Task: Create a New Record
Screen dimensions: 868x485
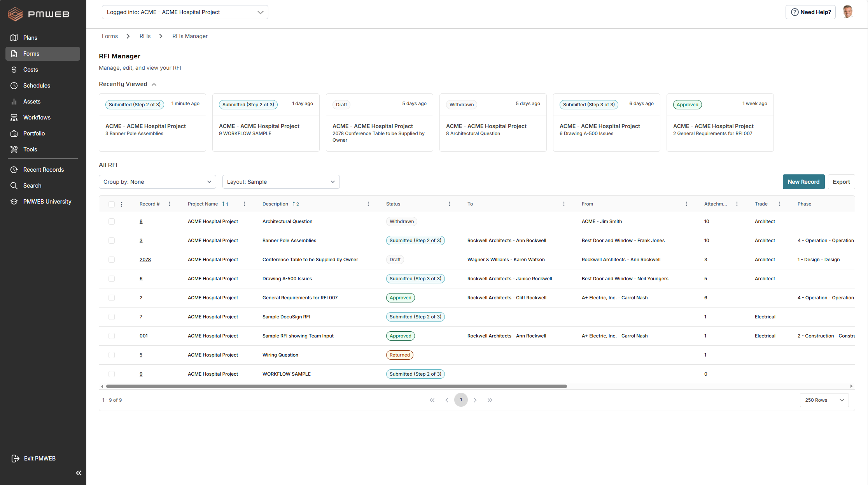Action: (803, 181)
